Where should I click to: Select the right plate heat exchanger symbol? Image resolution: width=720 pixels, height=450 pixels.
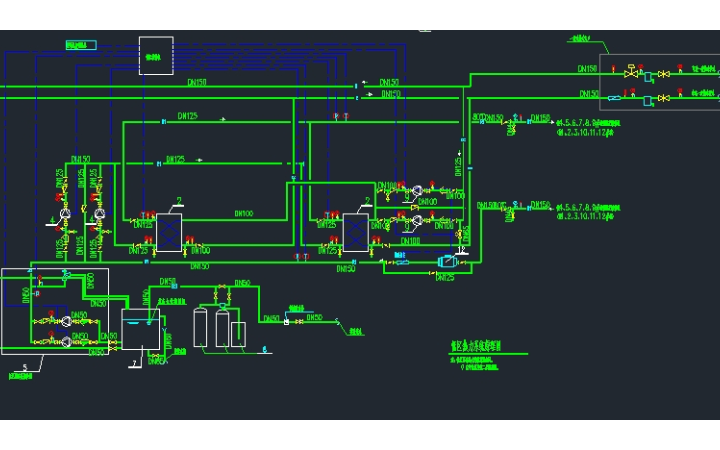[x=356, y=231]
